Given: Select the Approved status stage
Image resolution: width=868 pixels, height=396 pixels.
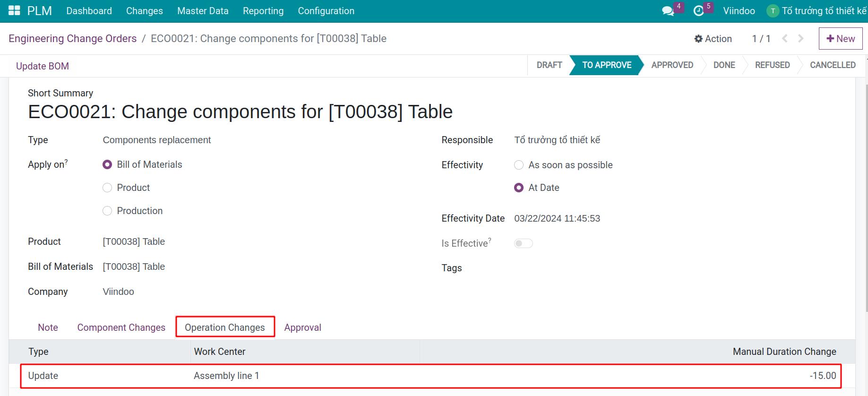Looking at the screenshot, I should click(x=672, y=65).
